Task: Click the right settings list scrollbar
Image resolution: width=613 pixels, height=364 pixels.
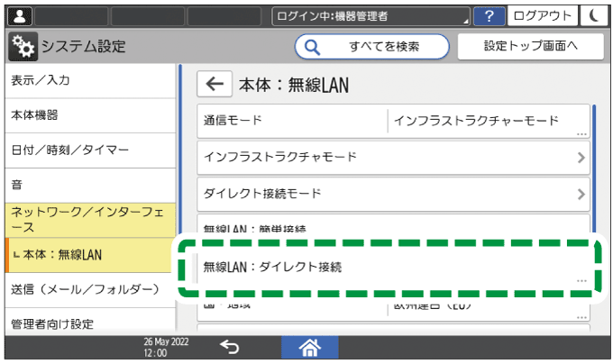Action: [x=594, y=170]
